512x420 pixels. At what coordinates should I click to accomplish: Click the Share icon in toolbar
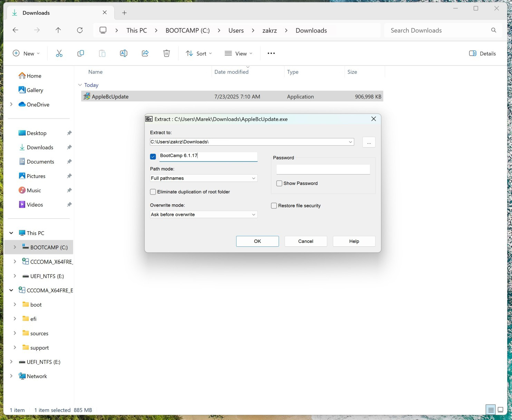(145, 53)
